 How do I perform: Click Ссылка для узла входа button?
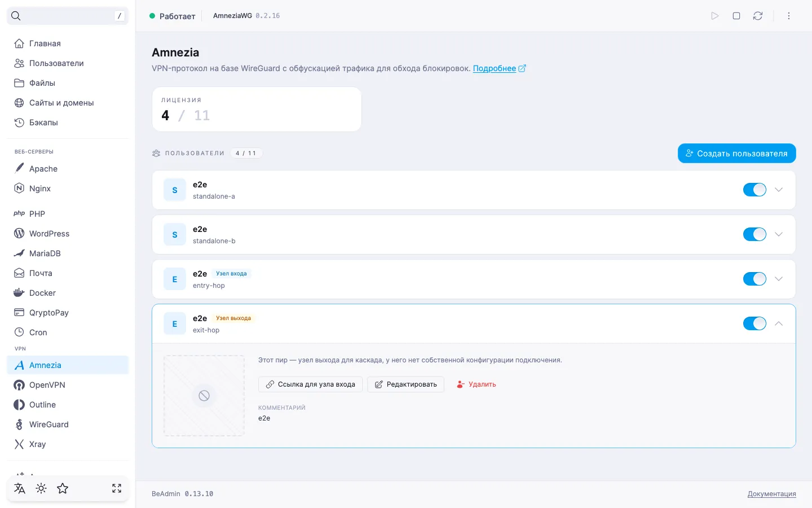click(x=310, y=384)
